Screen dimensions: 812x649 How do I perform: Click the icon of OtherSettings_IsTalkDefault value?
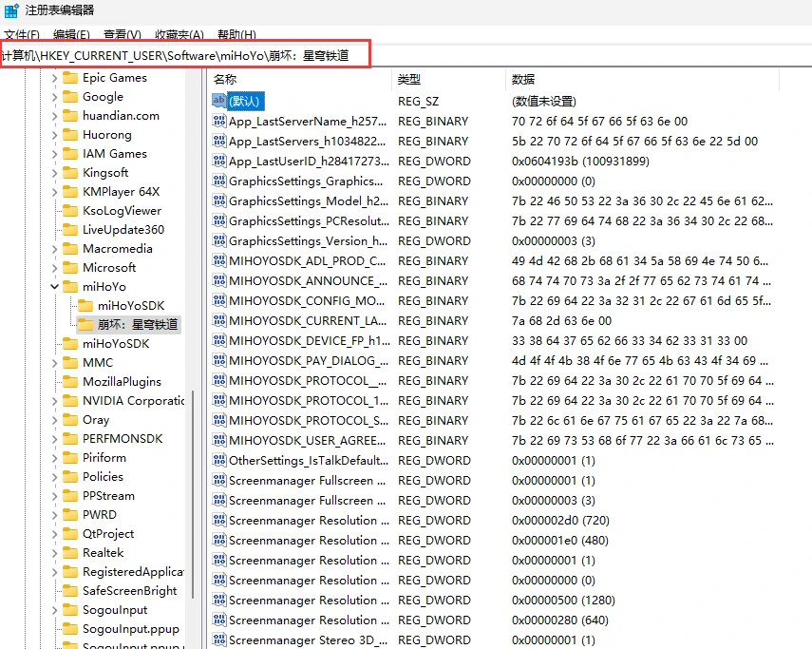pos(219,461)
